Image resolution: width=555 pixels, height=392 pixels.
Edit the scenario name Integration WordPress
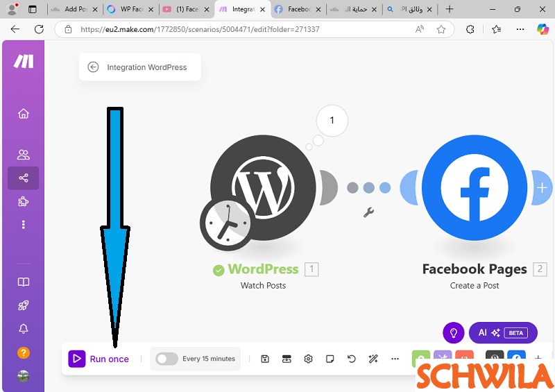pos(147,67)
